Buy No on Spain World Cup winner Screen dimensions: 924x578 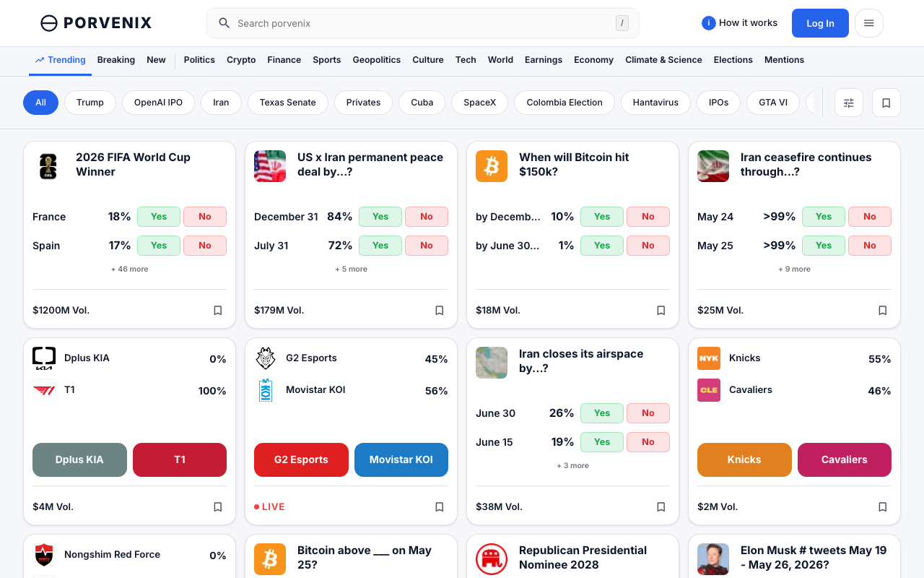[205, 246]
